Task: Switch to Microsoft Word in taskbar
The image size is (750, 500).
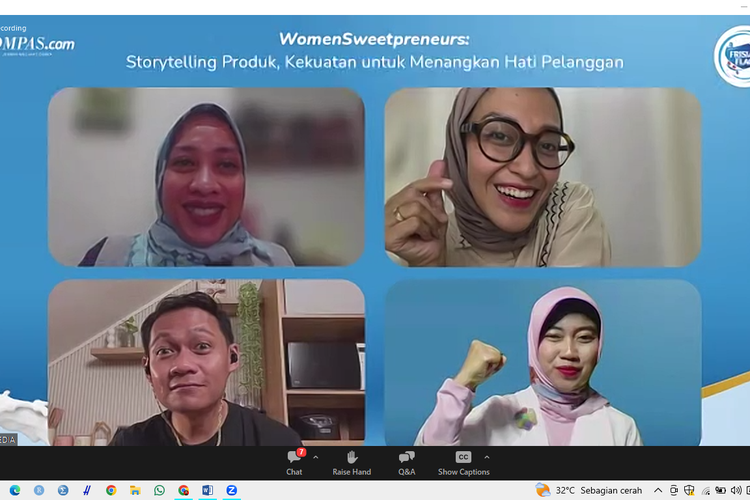Action: [x=207, y=490]
